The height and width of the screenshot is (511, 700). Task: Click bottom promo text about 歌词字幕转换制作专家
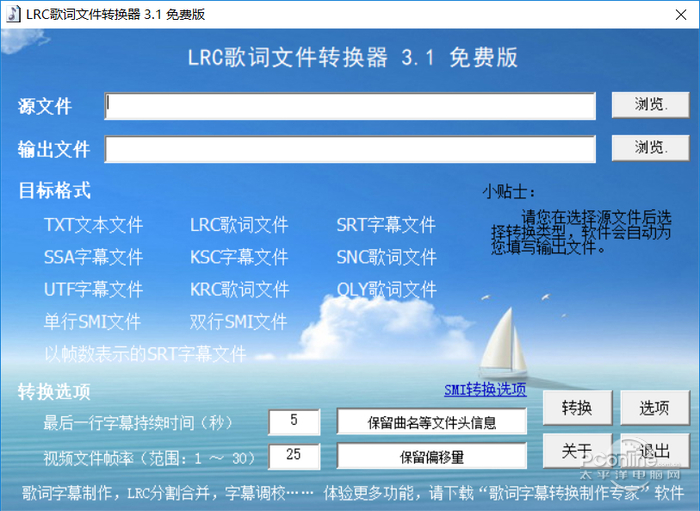pos(353,493)
